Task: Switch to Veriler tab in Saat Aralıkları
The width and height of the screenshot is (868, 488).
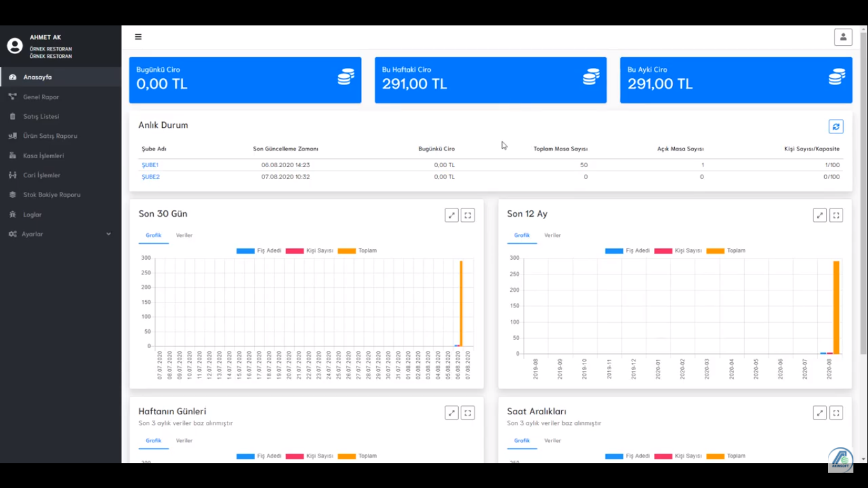Action: pyautogui.click(x=553, y=440)
